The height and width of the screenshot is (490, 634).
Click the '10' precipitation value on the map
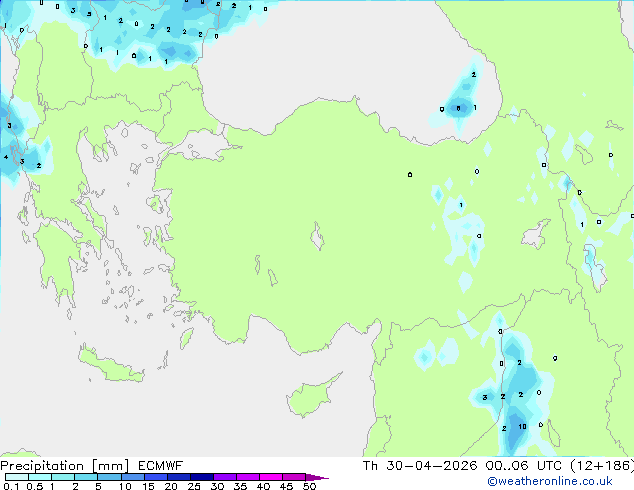[x=522, y=427]
